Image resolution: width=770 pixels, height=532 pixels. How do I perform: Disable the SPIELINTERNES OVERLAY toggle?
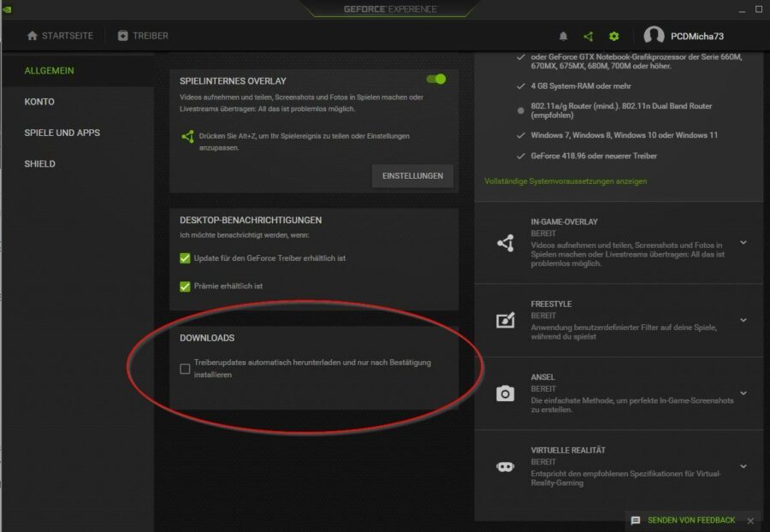point(436,78)
